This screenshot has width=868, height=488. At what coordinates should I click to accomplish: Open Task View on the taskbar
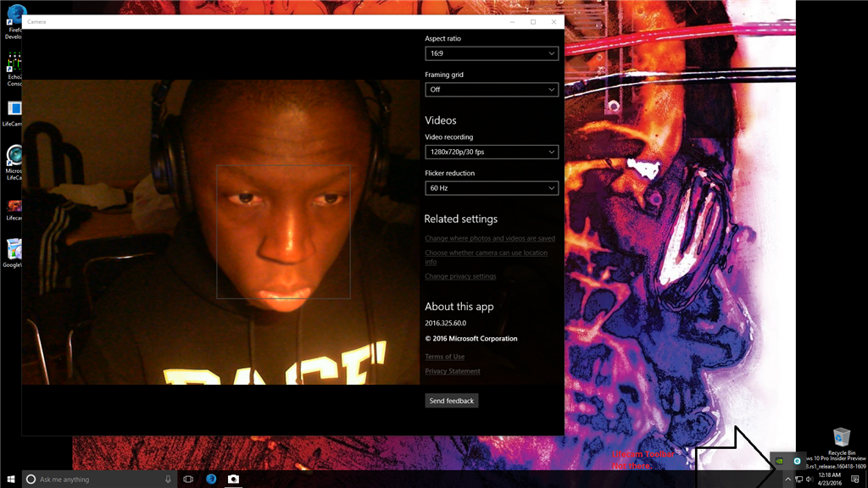pyautogui.click(x=188, y=480)
